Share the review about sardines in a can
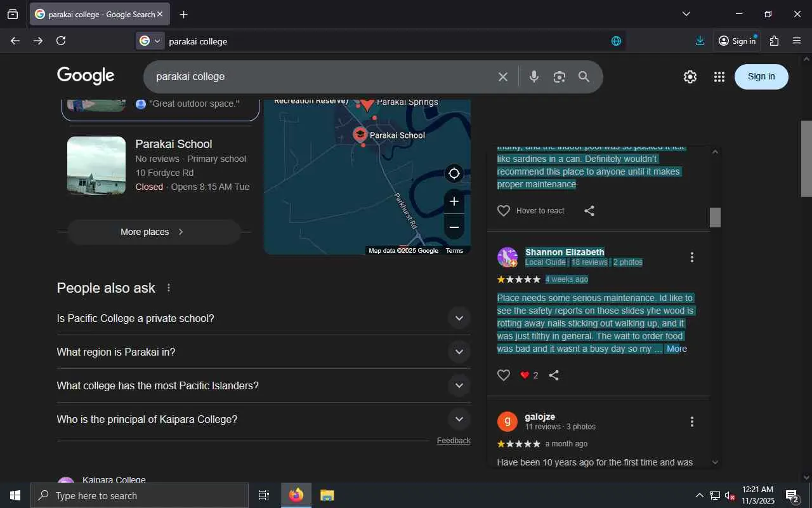The height and width of the screenshot is (508, 812). click(589, 211)
